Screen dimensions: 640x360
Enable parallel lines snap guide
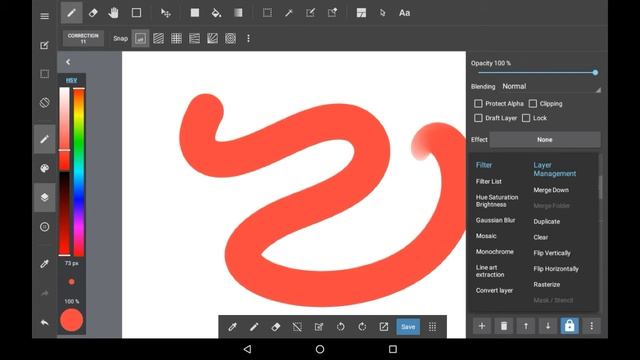point(158,39)
